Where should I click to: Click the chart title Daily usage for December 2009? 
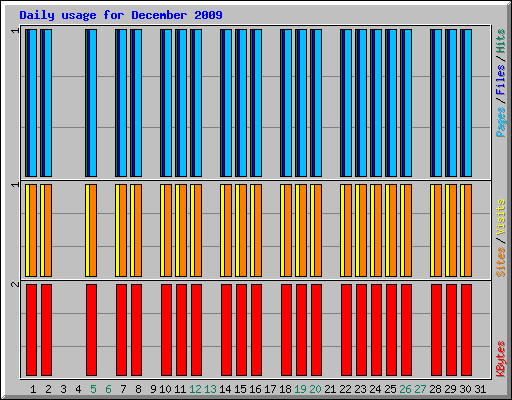pos(121,15)
